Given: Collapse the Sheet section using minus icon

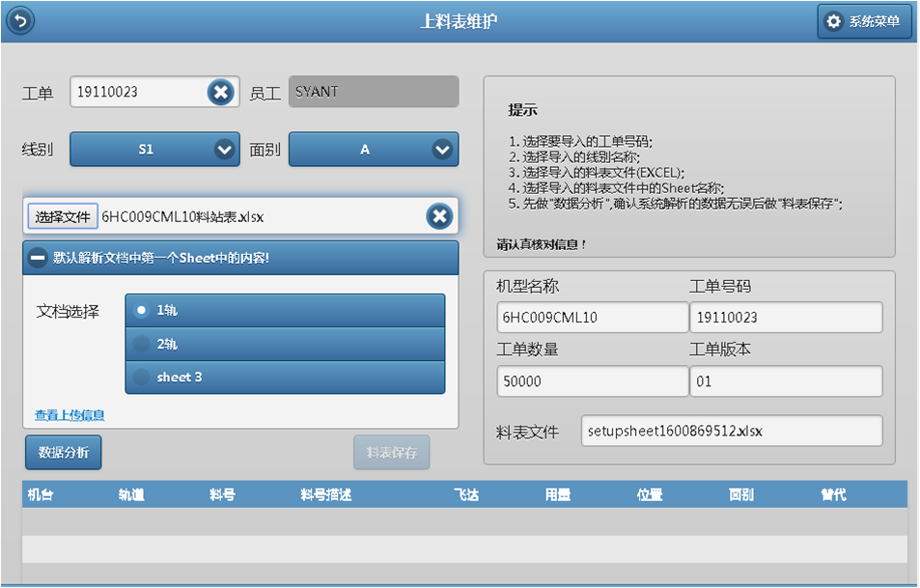Looking at the screenshot, I should click(x=38, y=258).
